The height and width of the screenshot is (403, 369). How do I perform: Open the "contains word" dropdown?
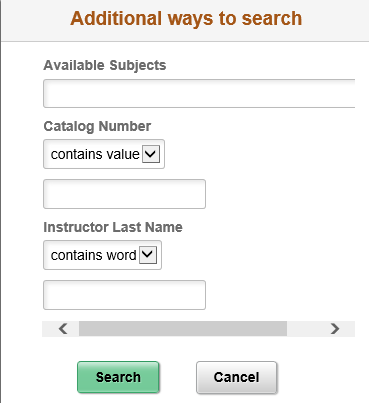[102, 255]
